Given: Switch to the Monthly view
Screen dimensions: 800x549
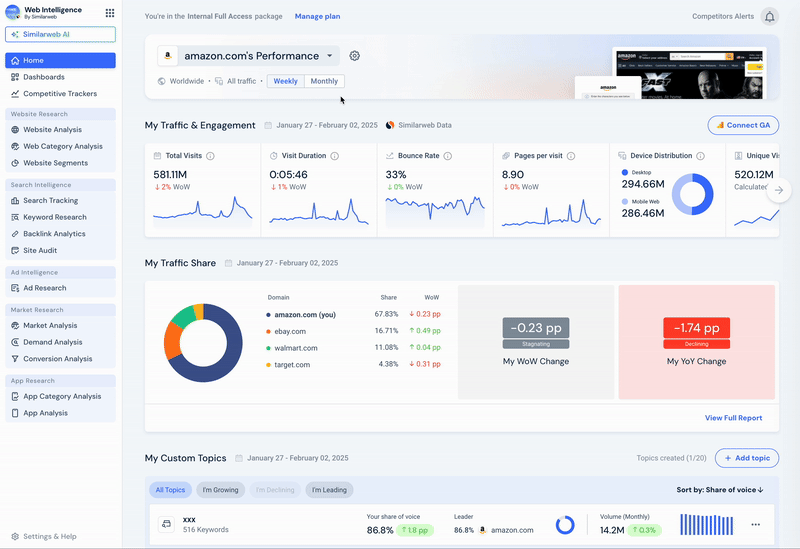Looking at the screenshot, I should 324,81.
